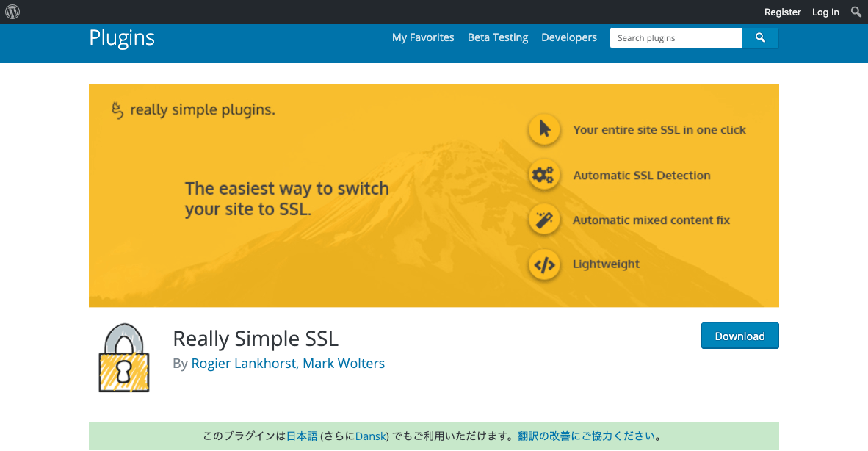Click the cursor icon beside one-click SSL
Image resolution: width=868 pixels, height=451 pixels.
click(x=543, y=129)
